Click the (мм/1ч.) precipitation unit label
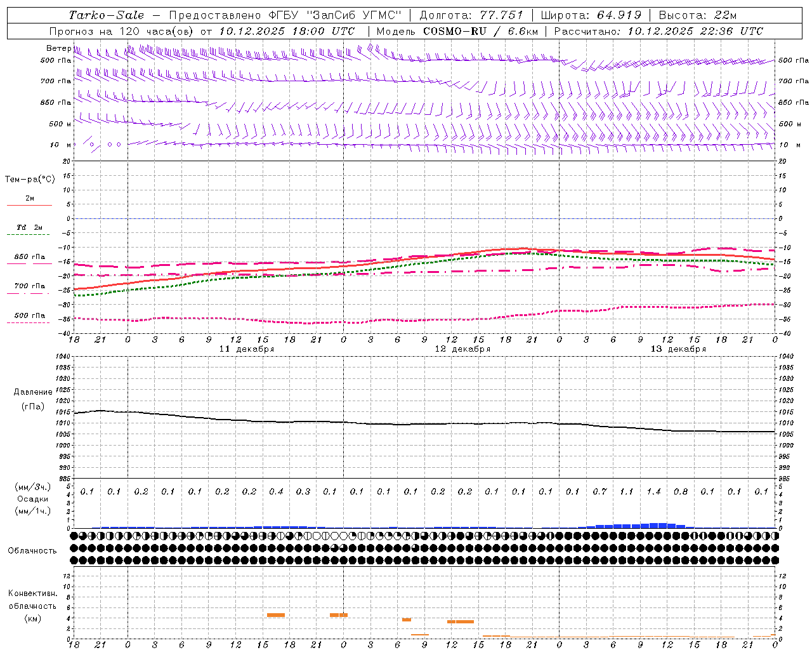 coord(33,511)
